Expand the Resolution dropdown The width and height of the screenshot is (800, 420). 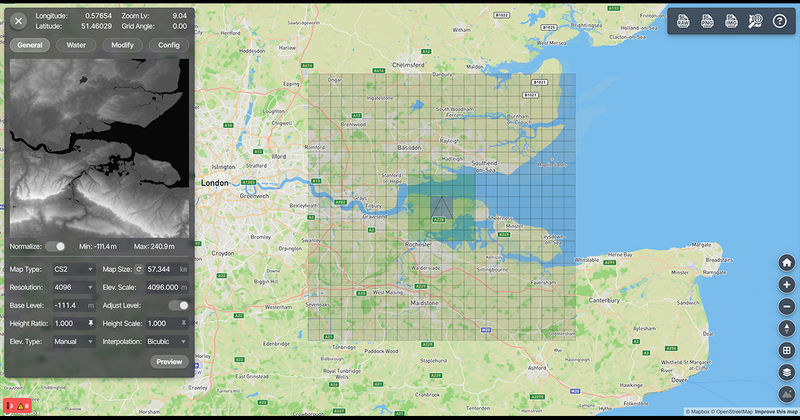coord(74,287)
